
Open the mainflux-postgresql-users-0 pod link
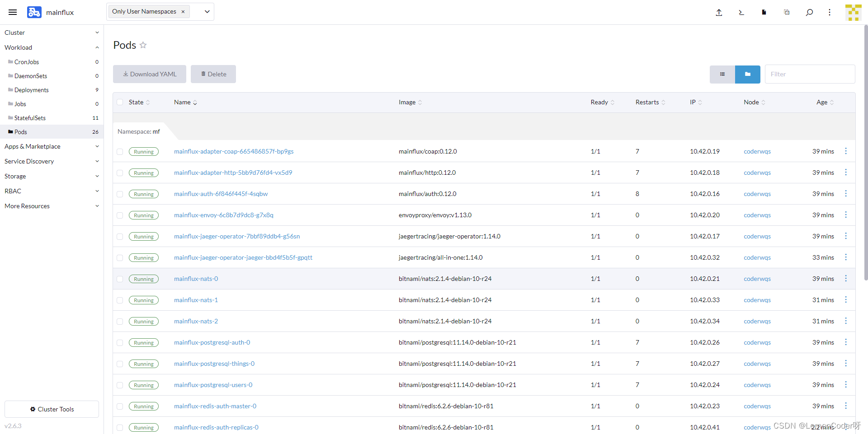[213, 385]
